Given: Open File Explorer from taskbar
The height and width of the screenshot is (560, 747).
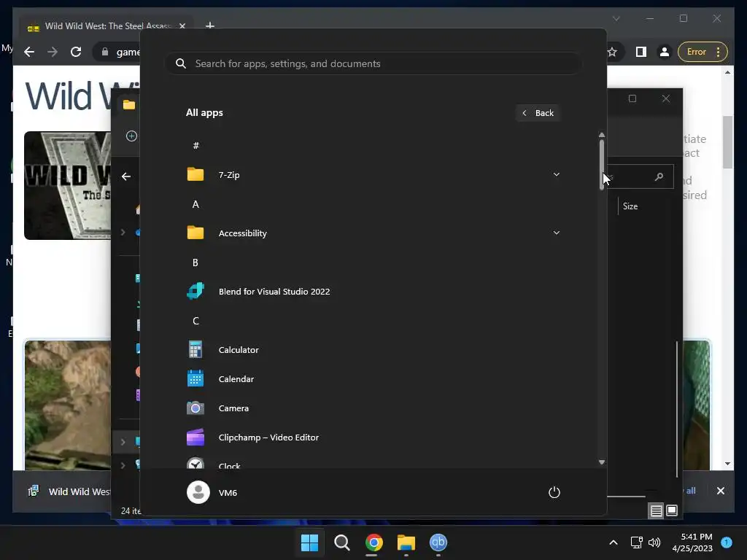Looking at the screenshot, I should coord(406,542).
